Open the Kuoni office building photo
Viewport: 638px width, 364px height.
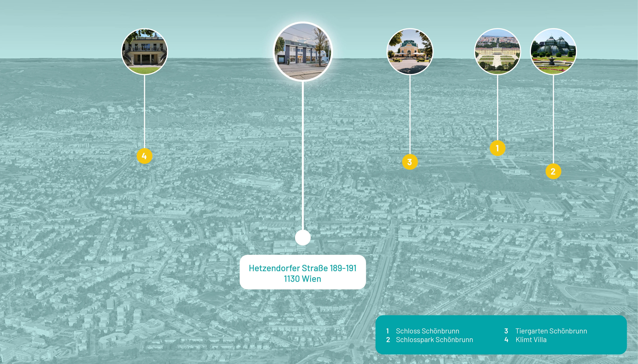click(x=303, y=52)
